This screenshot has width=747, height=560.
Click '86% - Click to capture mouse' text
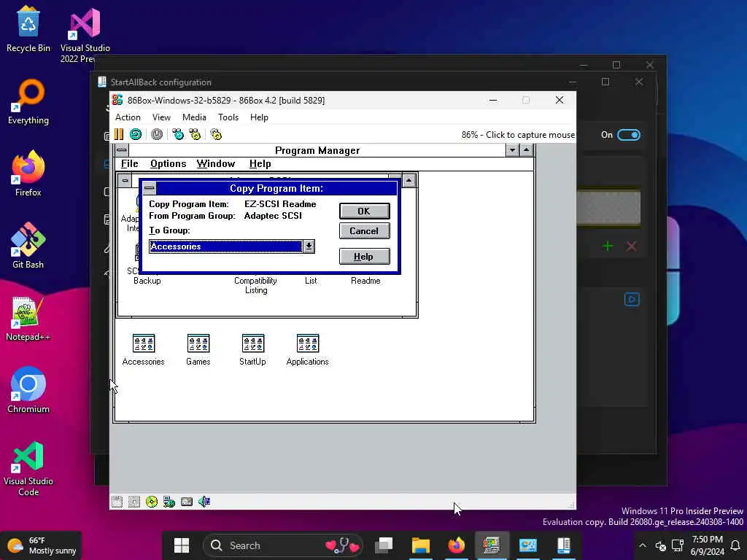click(518, 135)
